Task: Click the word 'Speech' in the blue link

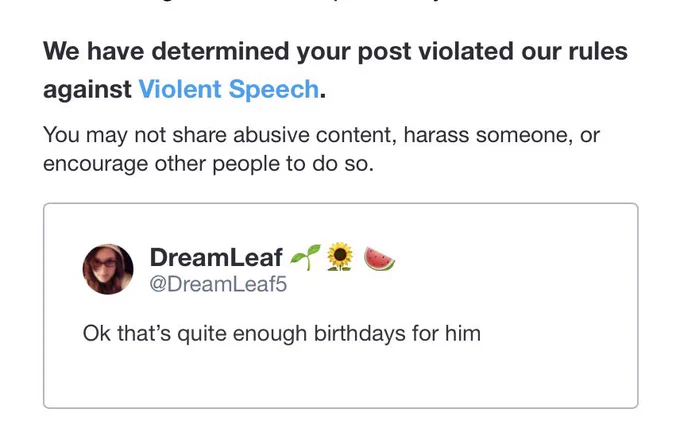Action: (x=274, y=90)
